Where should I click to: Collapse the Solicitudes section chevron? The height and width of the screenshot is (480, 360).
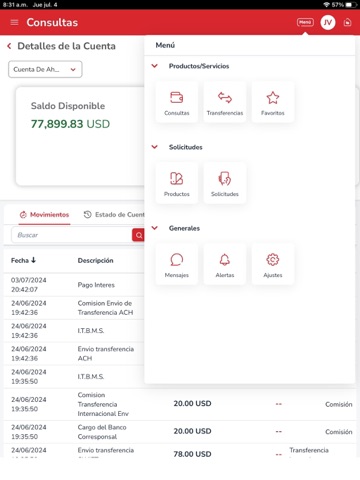coord(155,147)
